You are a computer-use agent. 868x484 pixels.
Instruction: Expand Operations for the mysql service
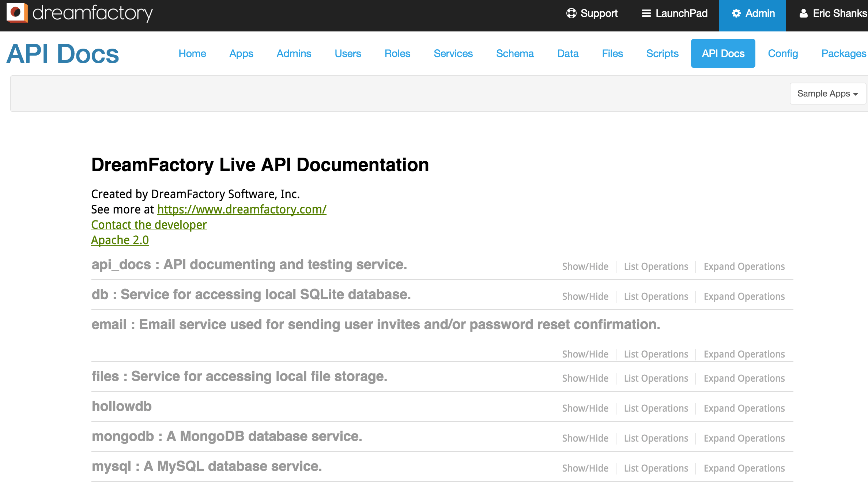[x=745, y=468]
